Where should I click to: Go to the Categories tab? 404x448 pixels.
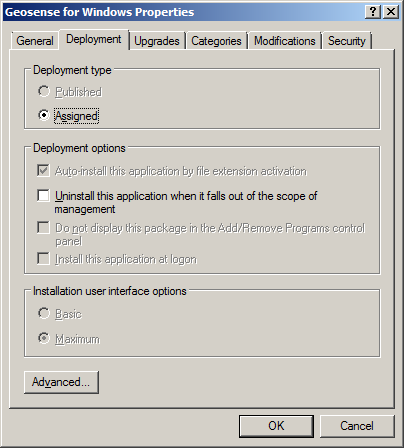(x=216, y=41)
